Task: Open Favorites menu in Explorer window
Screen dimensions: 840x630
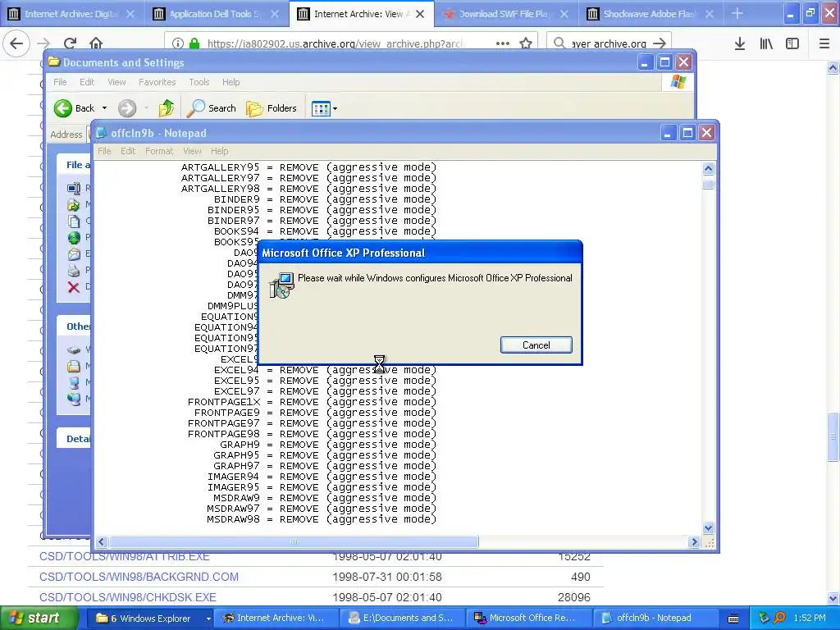Action: point(157,82)
